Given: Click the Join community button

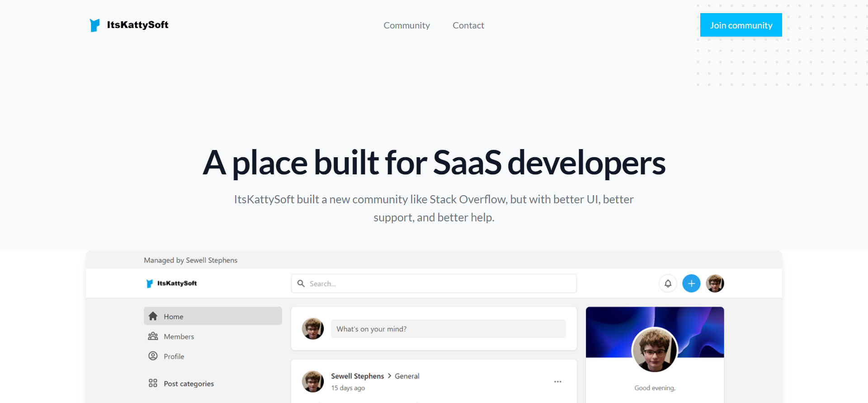Looking at the screenshot, I should point(741,25).
